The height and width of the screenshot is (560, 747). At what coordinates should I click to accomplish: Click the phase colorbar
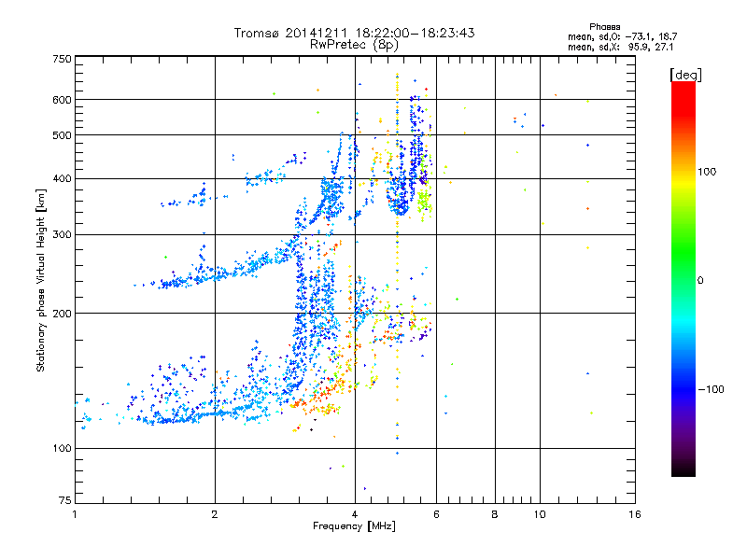tap(684, 279)
